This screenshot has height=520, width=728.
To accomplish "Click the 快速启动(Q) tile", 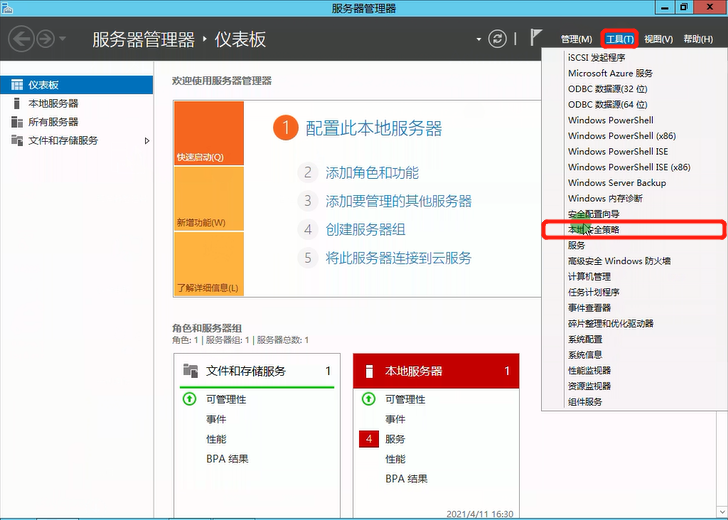I will click(x=209, y=133).
